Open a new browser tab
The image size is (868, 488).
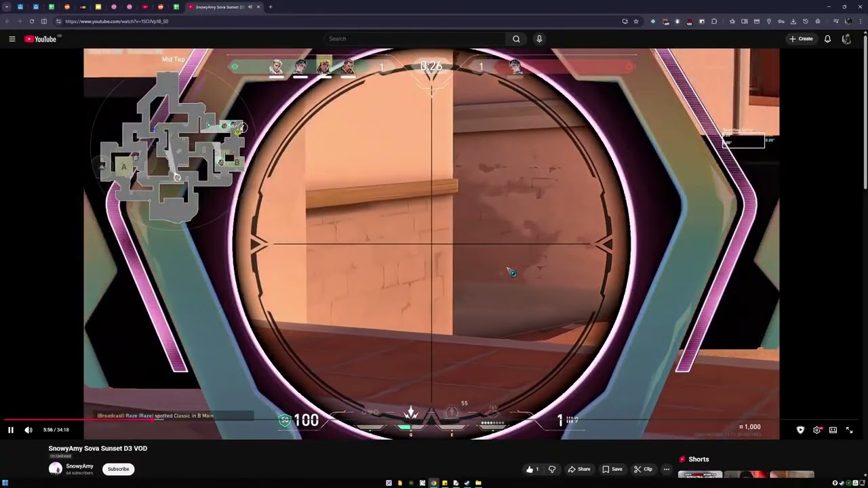pos(271,7)
